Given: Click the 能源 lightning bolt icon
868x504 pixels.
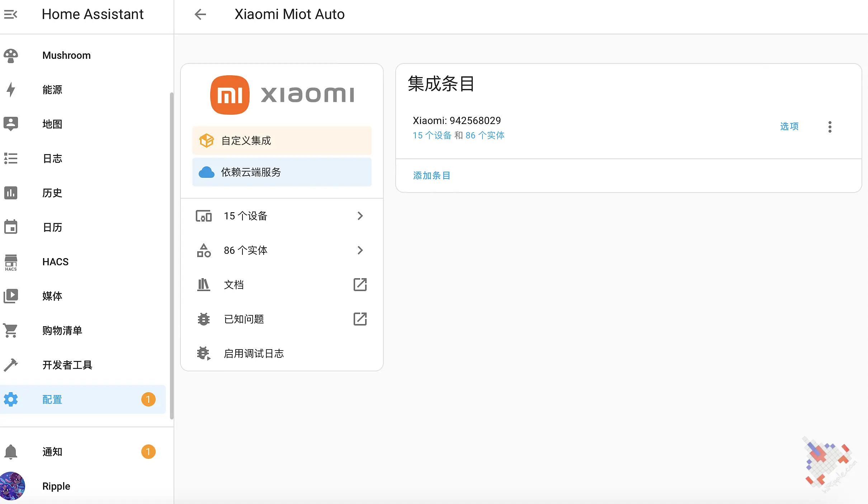Looking at the screenshot, I should click(x=11, y=90).
